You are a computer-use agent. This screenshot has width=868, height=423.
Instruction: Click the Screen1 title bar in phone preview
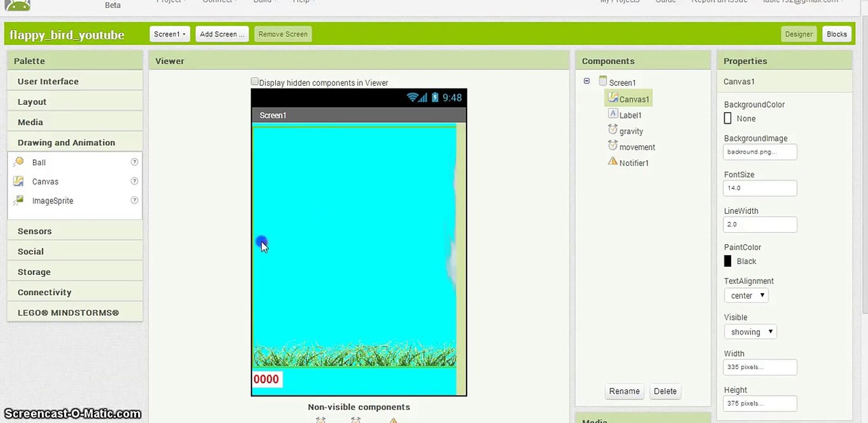pos(359,115)
